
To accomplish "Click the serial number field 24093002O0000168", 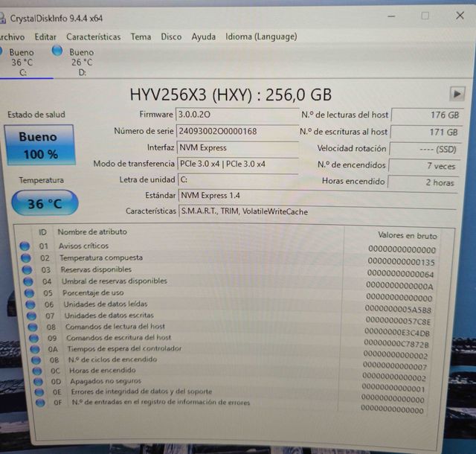I will [237, 131].
